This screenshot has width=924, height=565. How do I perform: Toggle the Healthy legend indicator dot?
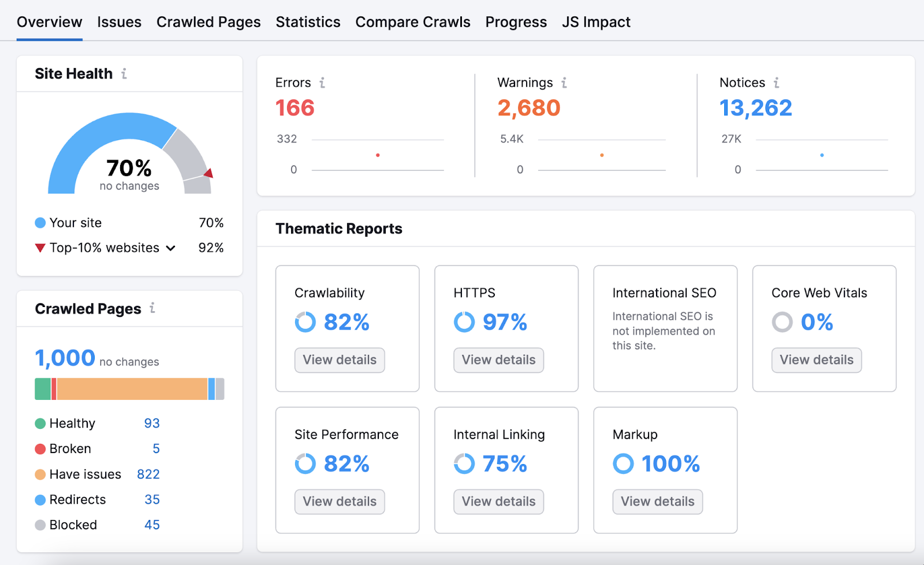(39, 423)
